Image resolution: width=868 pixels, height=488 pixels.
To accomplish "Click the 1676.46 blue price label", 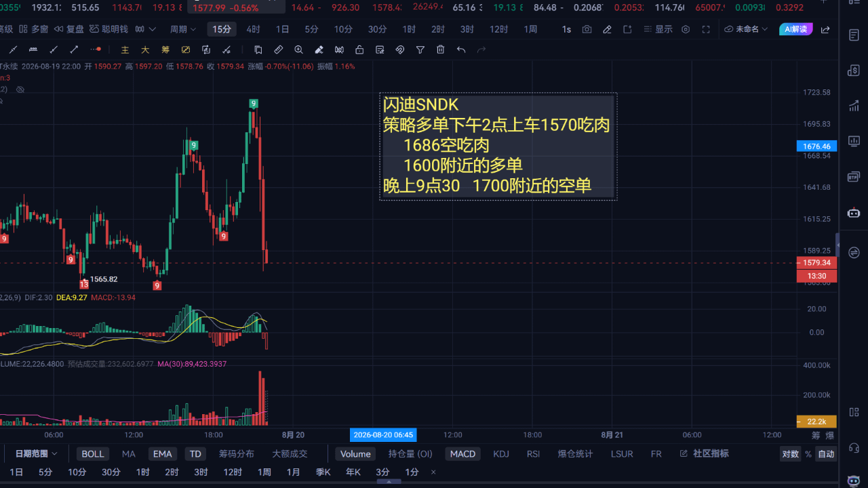I will point(816,146).
